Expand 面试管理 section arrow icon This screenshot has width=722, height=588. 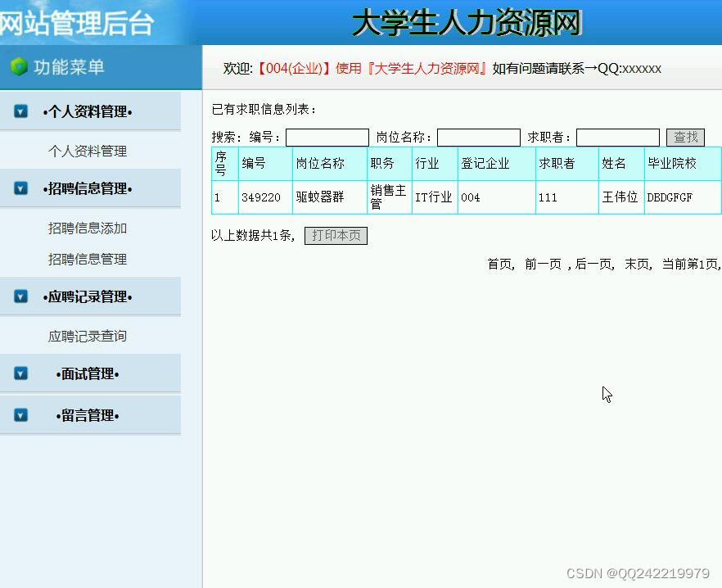click(20, 373)
